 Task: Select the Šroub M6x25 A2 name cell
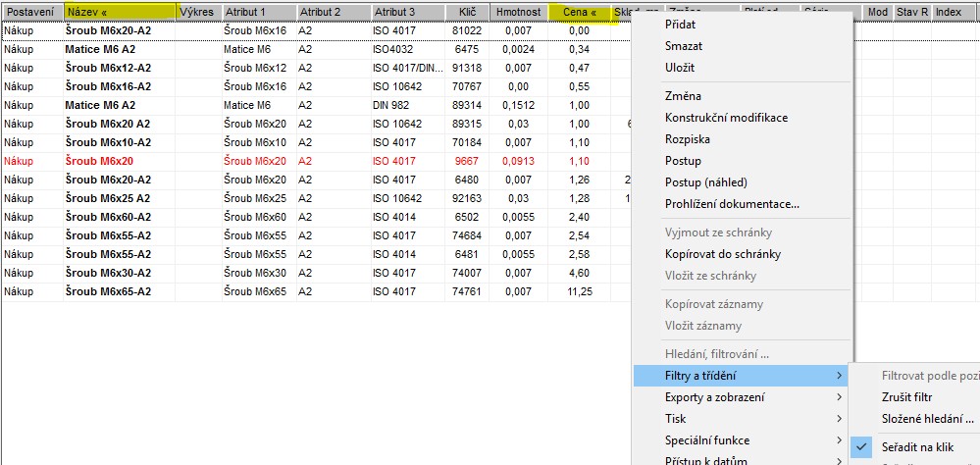tap(120, 199)
